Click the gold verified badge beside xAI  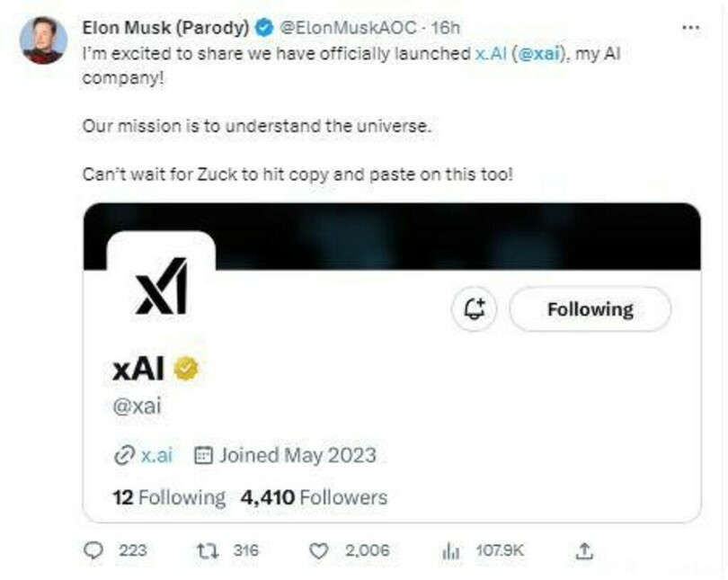click(186, 367)
